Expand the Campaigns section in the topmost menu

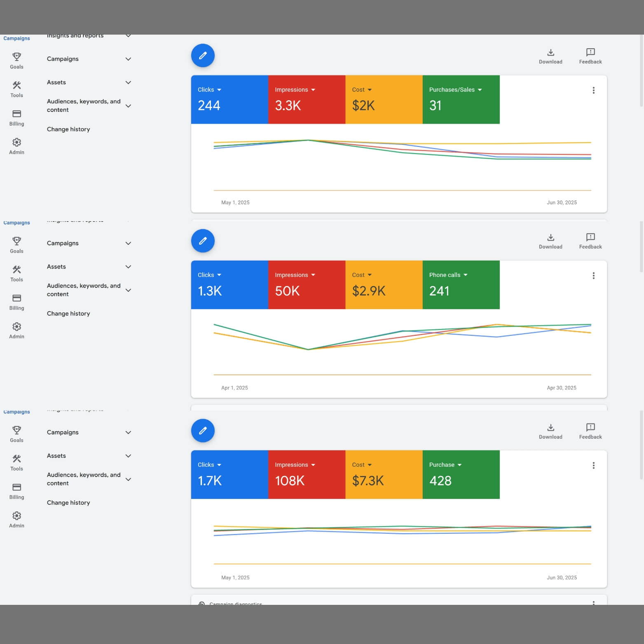tap(128, 59)
